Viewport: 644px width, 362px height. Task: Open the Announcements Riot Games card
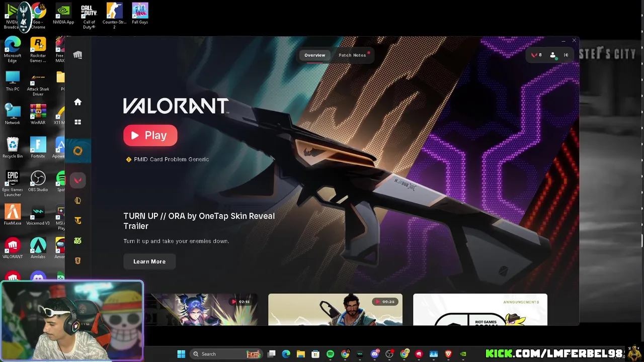(x=480, y=310)
